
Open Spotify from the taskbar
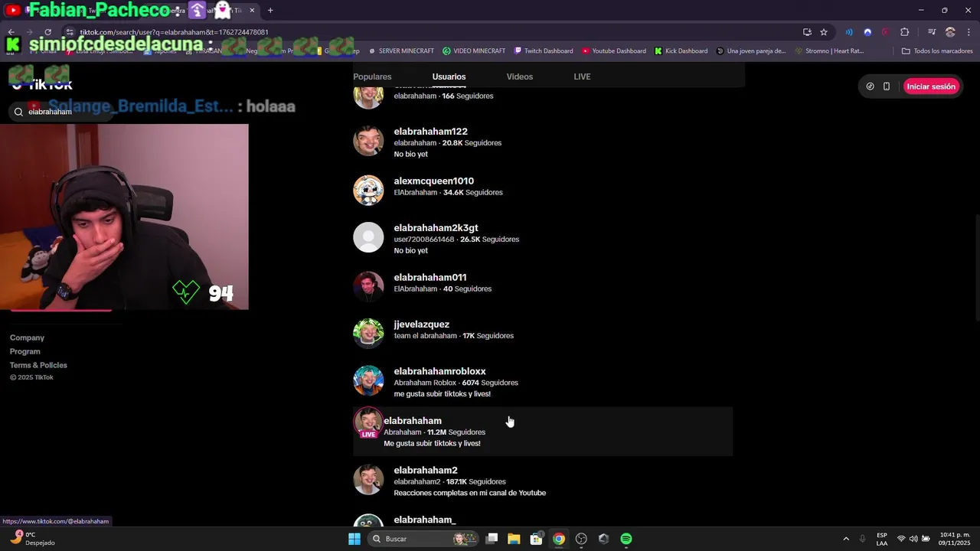pyautogui.click(x=626, y=539)
